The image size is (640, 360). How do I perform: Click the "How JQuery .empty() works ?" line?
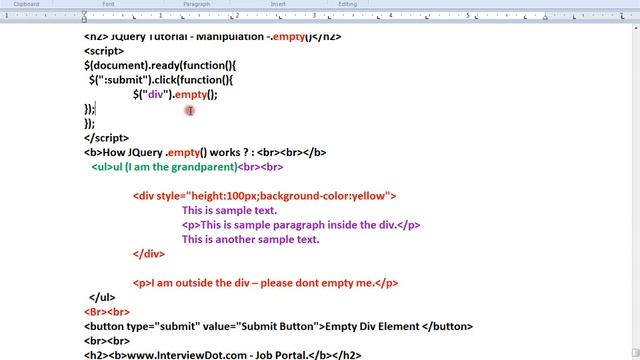tap(205, 153)
